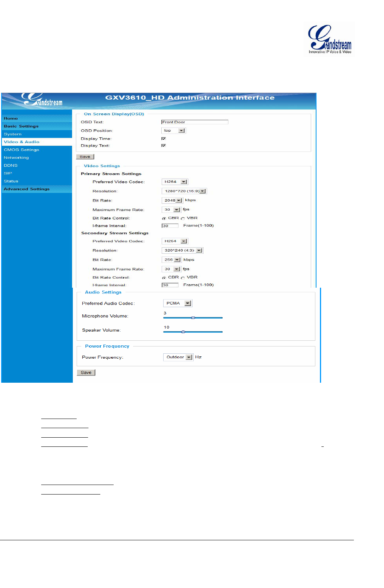Click Grandstream logo in interface header
Screen dimensions: 384x588
[42, 100]
